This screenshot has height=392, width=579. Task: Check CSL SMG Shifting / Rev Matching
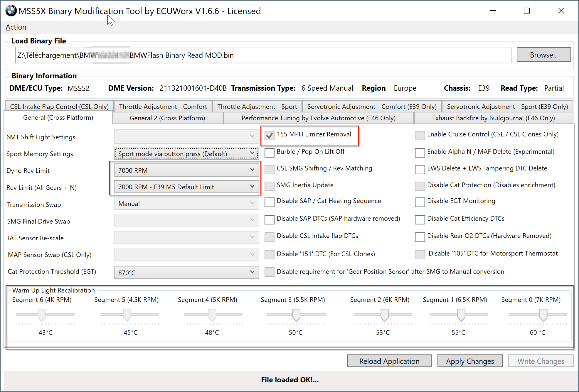269,169
